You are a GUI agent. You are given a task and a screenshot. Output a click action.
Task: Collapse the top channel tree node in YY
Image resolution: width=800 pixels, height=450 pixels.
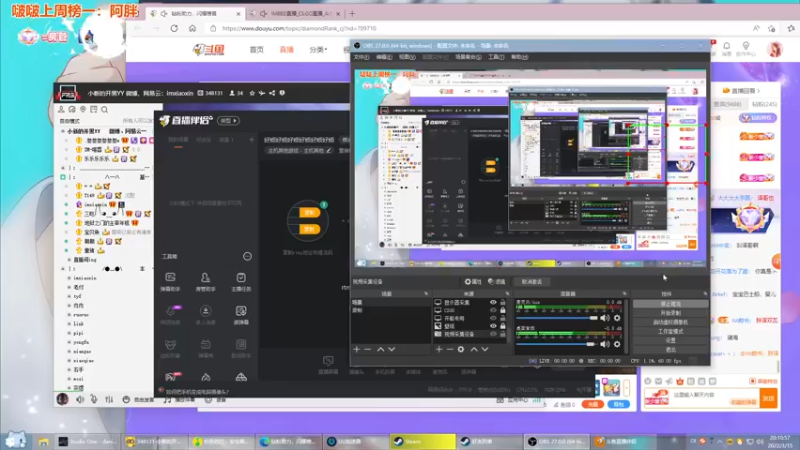pyautogui.click(x=63, y=131)
